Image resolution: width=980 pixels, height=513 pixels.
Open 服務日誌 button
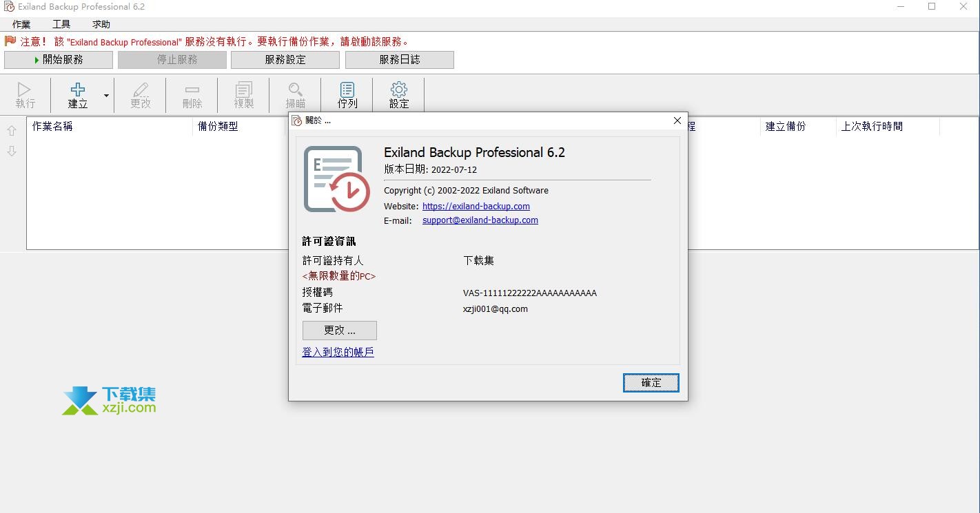click(x=400, y=60)
